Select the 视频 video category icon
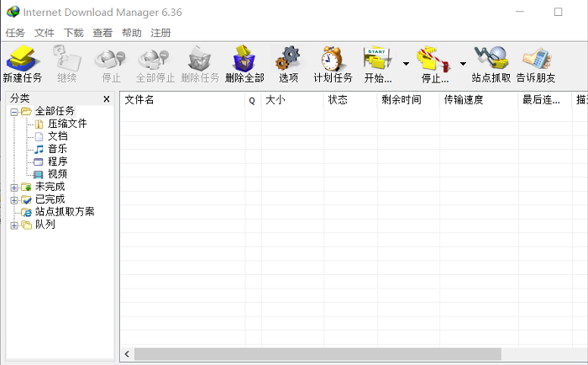 39,175
